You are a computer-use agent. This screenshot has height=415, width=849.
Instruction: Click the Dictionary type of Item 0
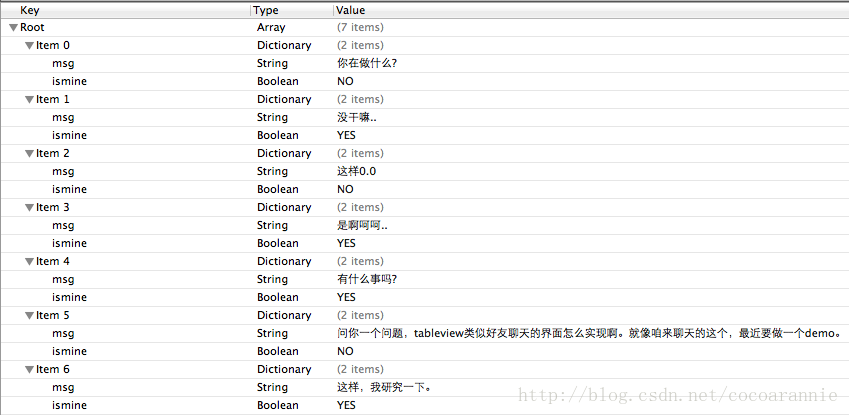(284, 45)
